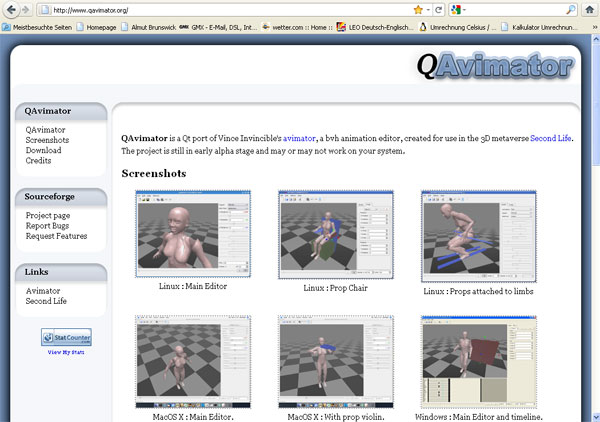Click the StatCounter badge icon
This screenshot has width=600, height=422.
67,337
